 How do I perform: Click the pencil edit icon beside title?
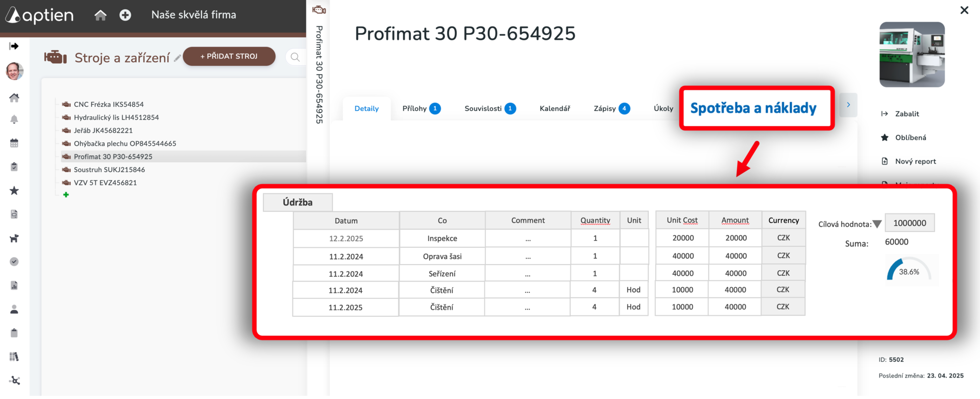tap(177, 58)
